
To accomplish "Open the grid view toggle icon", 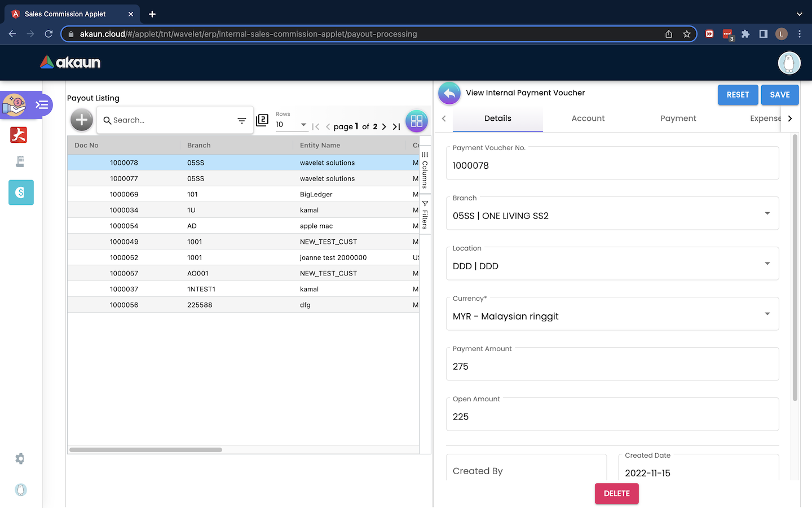I will coord(417,121).
